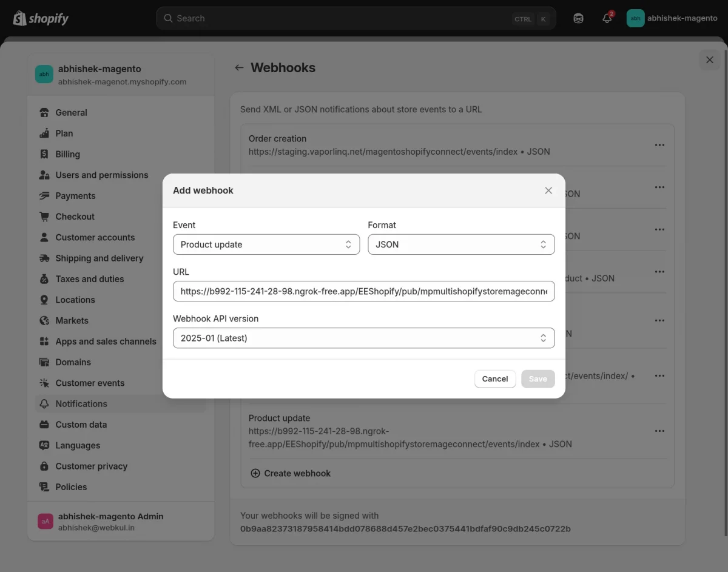The height and width of the screenshot is (572, 728).
Task: Click the Shopify logo
Action: pos(39,18)
